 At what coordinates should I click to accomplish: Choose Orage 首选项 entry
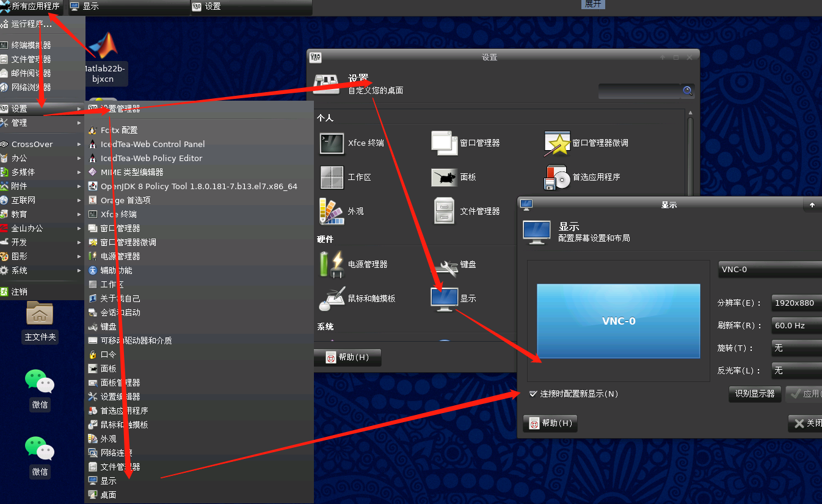click(199, 200)
